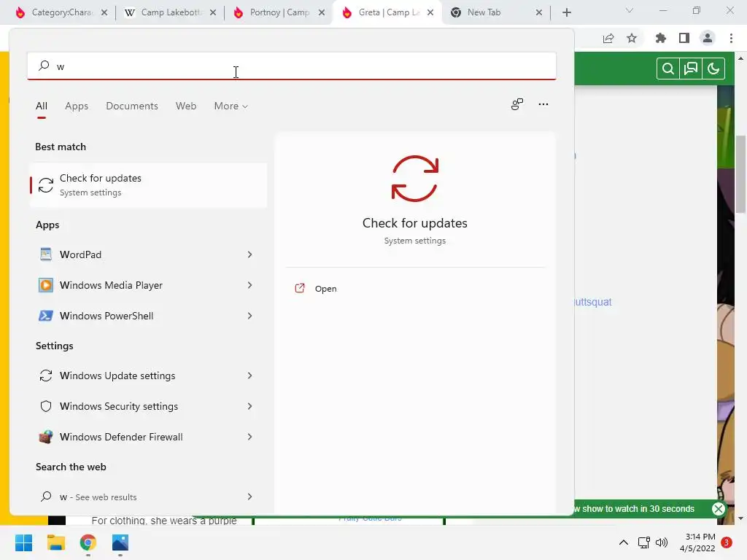Toggle Chrome side panel icon
This screenshot has width=747, height=560.
click(x=684, y=38)
